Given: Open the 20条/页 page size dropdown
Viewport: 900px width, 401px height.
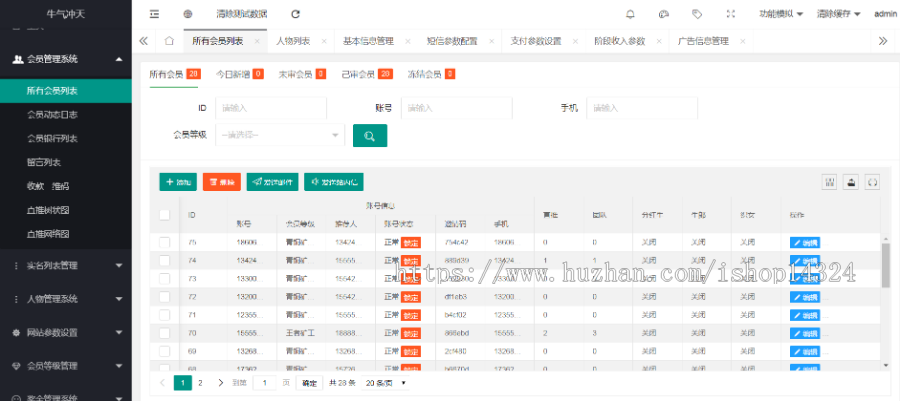Looking at the screenshot, I should tap(385, 383).
